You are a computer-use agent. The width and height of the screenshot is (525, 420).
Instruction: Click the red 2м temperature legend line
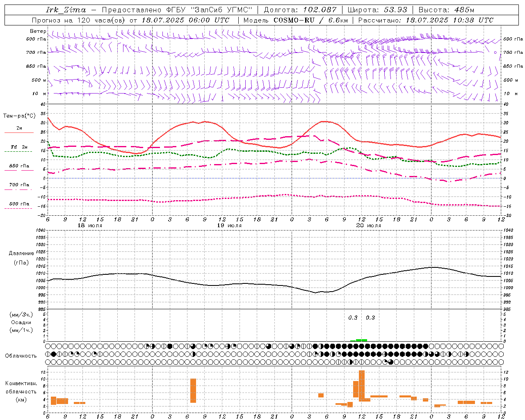[19, 133]
